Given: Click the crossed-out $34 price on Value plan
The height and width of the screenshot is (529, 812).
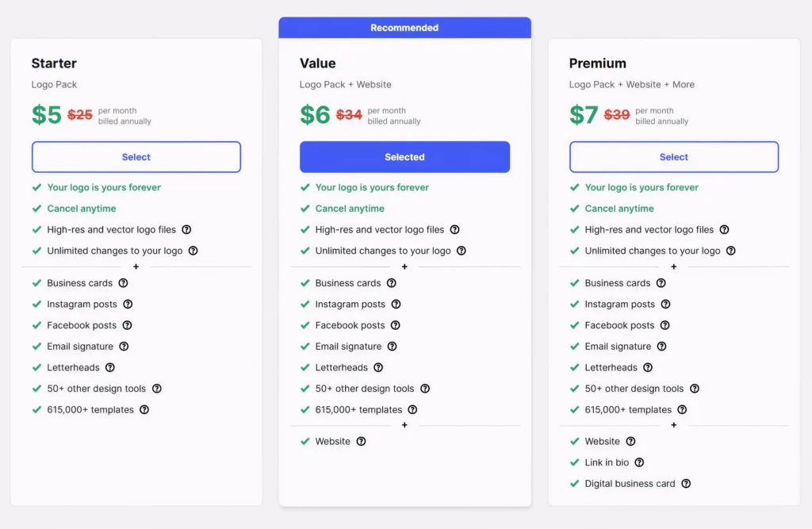Looking at the screenshot, I should (x=348, y=114).
